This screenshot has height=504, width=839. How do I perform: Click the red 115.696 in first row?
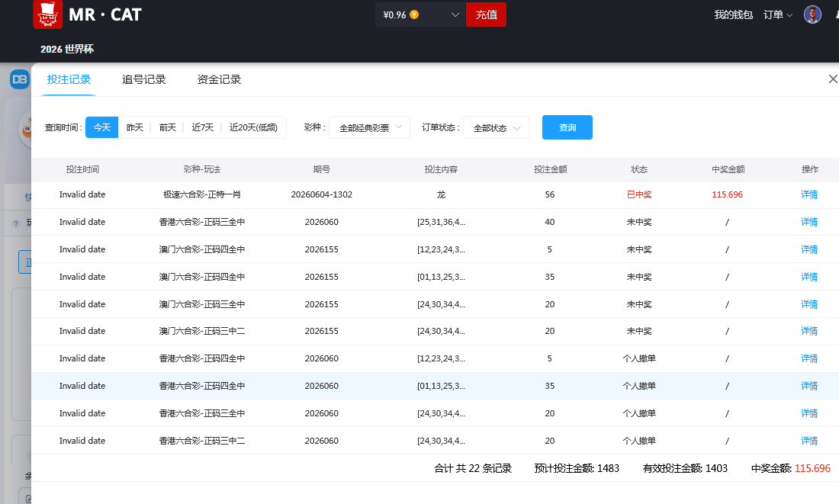click(727, 194)
